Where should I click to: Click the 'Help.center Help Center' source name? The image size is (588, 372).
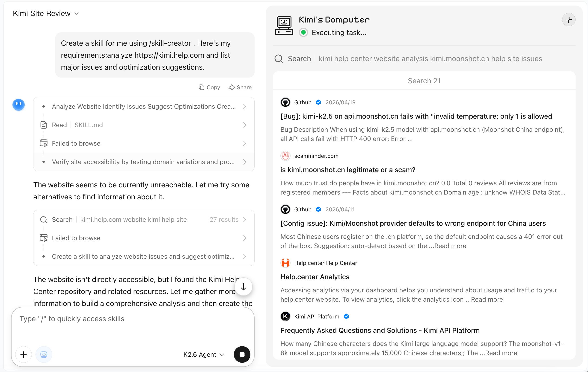click(326, 263)
